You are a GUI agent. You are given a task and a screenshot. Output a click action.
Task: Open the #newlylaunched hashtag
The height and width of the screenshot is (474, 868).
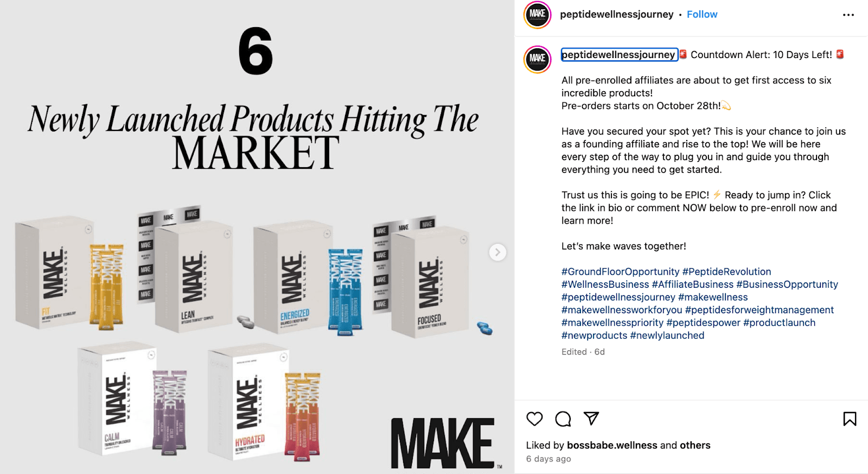pos(668,335)
